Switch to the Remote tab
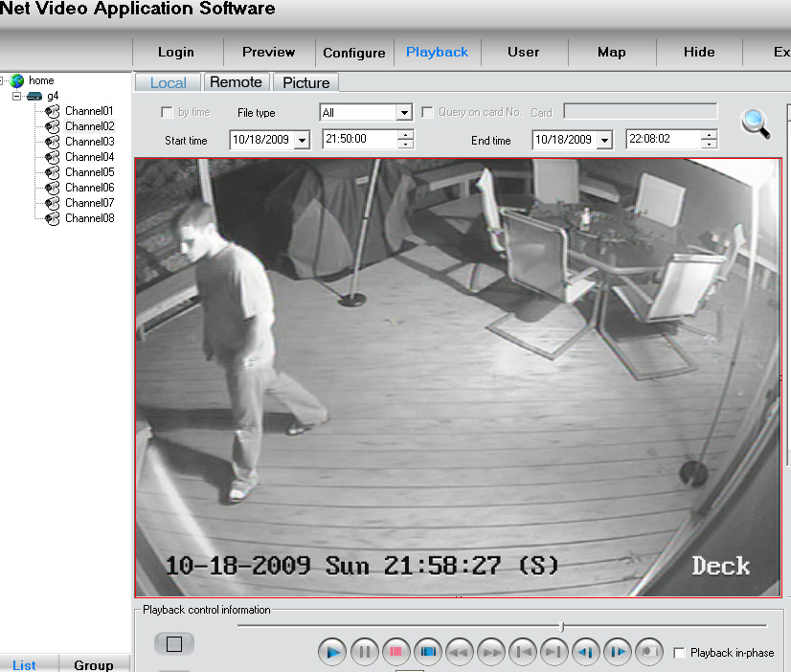The width and height of the screenshot is (791, 672). pos(236,82)
